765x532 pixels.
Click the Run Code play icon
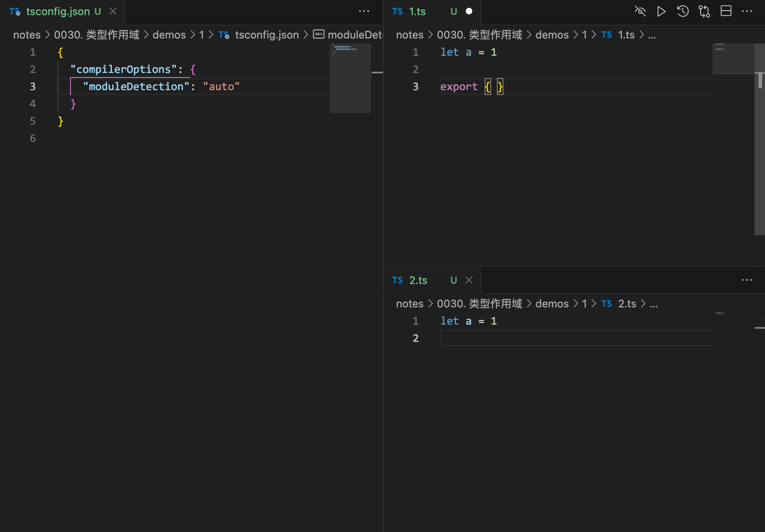[661, 11]
